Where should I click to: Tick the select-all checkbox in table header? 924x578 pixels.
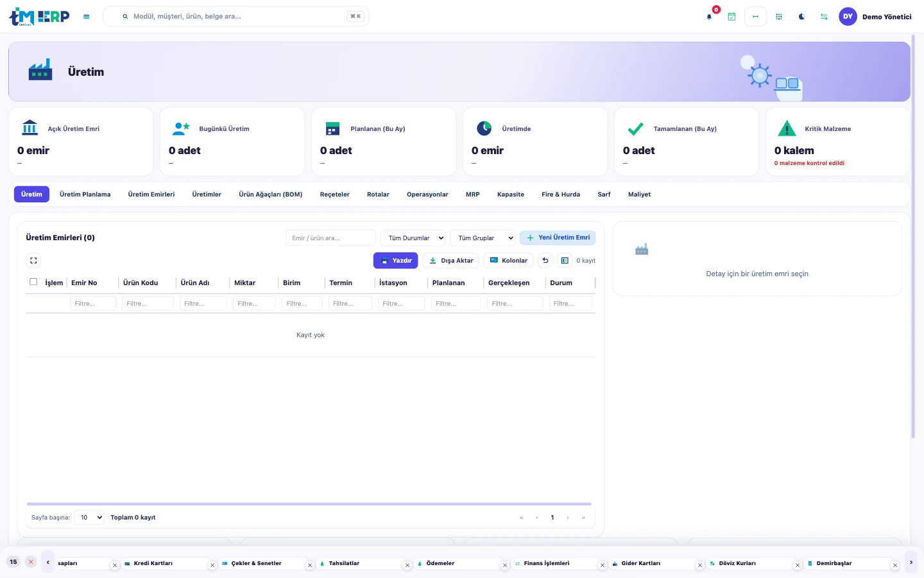tap(33, 282)
